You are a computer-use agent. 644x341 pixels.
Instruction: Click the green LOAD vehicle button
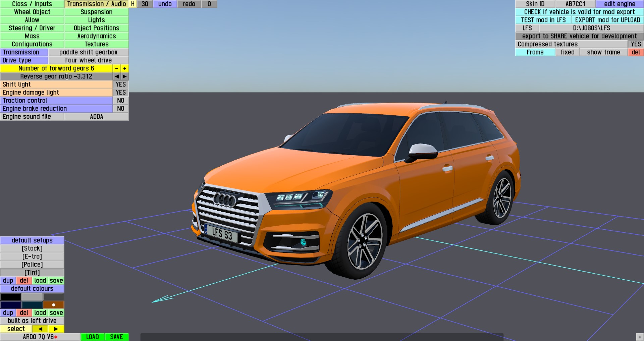[x=93, y=337]
